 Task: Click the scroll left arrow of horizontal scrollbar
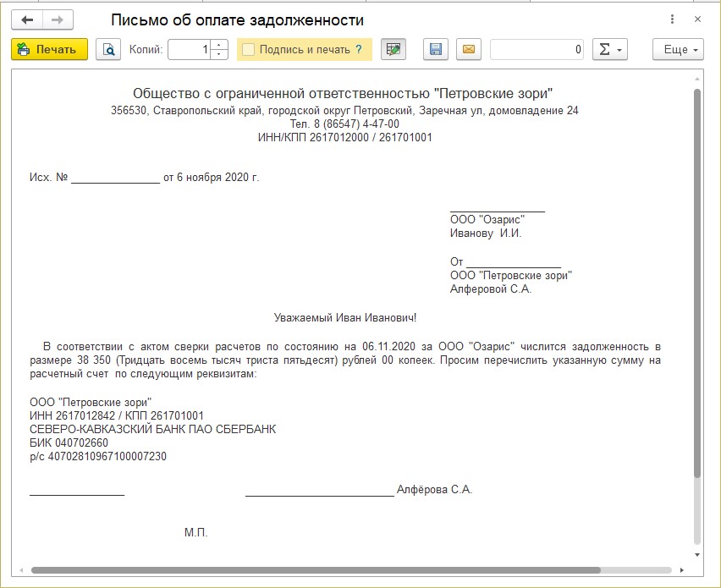(22, 570)
